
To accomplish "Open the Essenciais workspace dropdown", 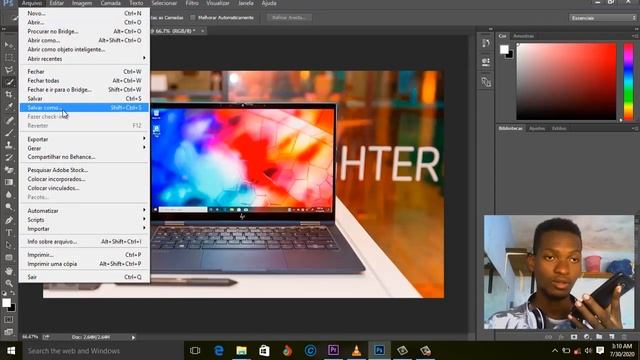I will [603, 18].
